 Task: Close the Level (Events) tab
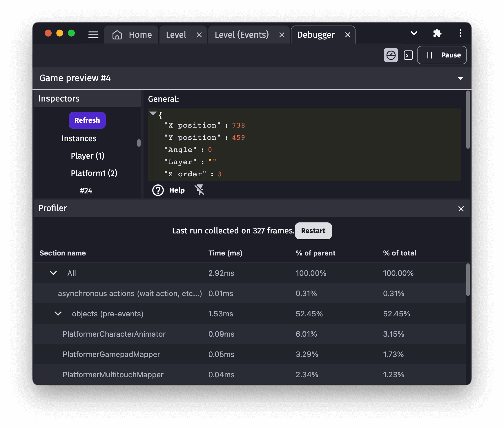pos(282,35)
